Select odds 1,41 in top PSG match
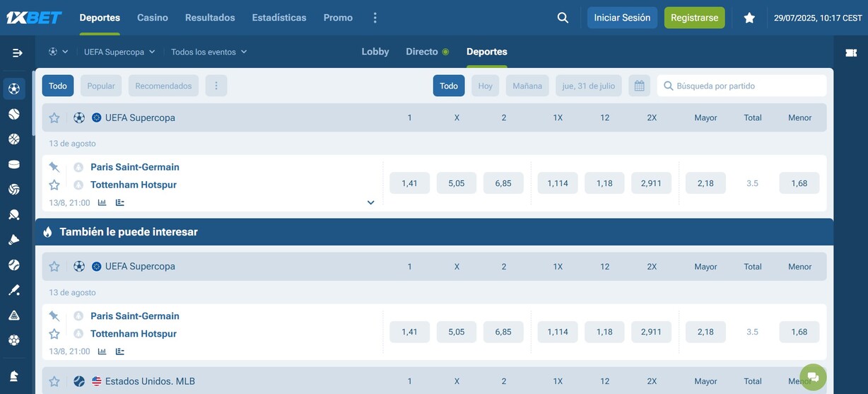This screenshot has width=868, height=394. 410,183
